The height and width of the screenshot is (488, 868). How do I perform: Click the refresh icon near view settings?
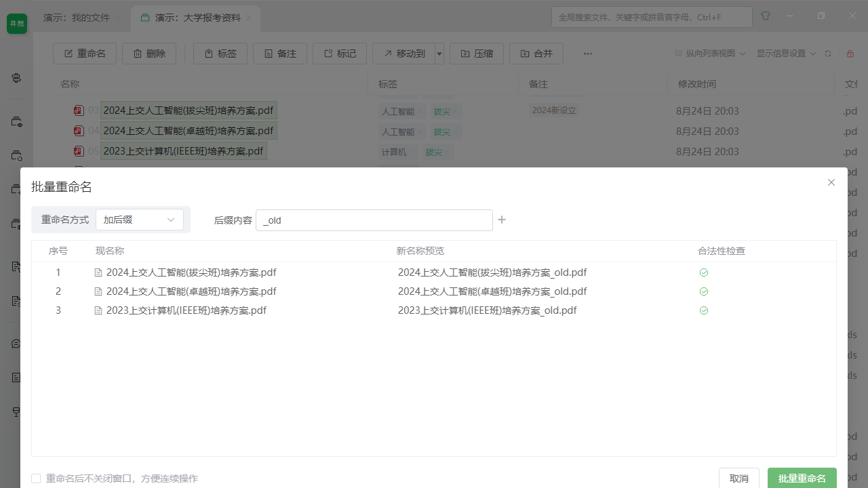coord(828,53)
